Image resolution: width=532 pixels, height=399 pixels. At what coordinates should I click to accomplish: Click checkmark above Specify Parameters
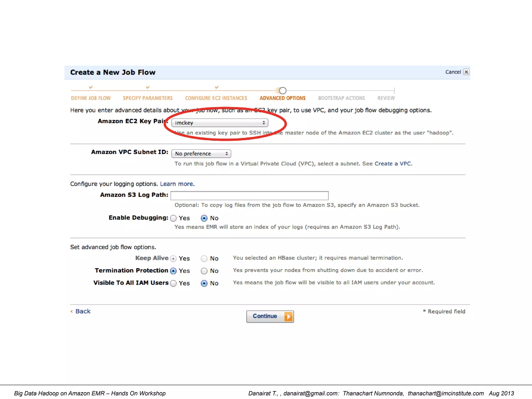(x=148, y=87)
